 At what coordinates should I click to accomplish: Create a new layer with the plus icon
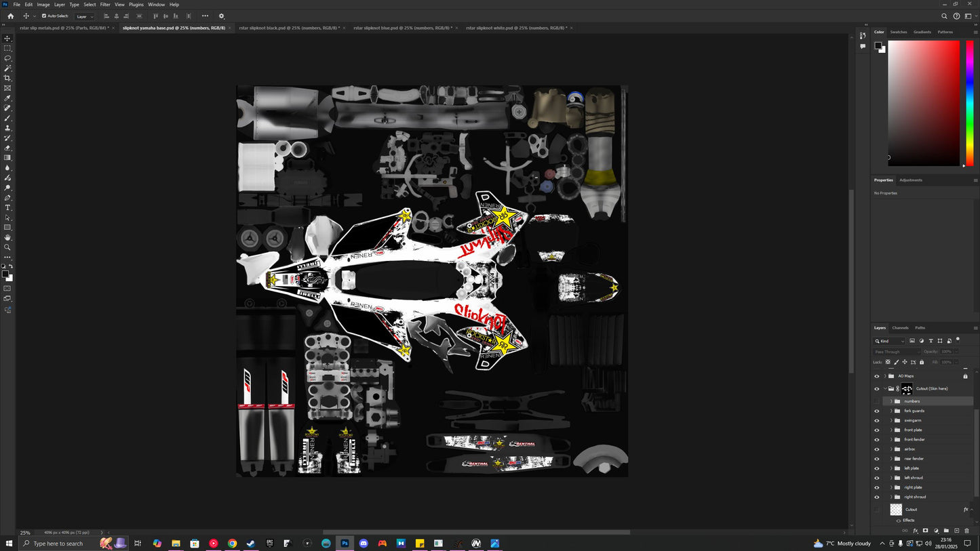pyautogui.click(x=957, y=531)
